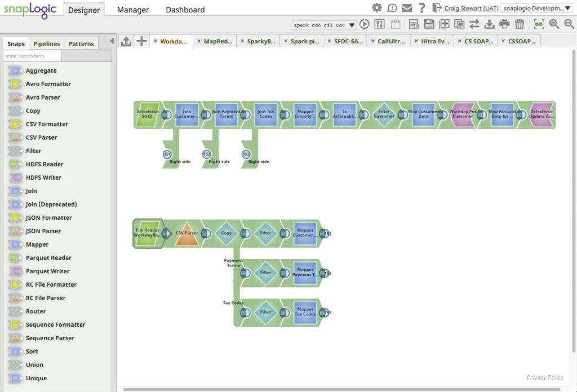Click the Delete trash icon
This screenshot has height=392, width=577.
coord(520,24)
